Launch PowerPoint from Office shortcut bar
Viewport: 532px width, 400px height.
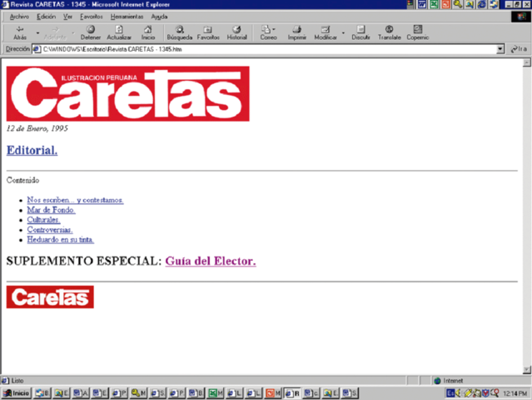pos(445,4)
